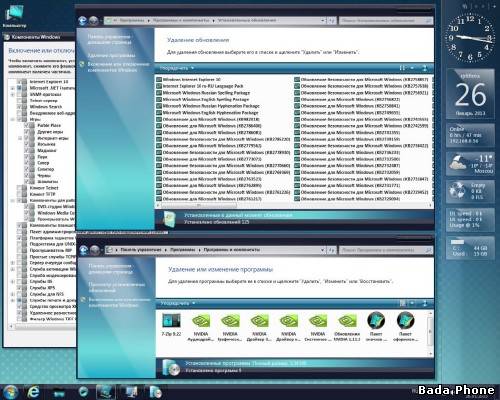
Task: Click the Internet Explorer taskbar icon
Action: point(33,392)
